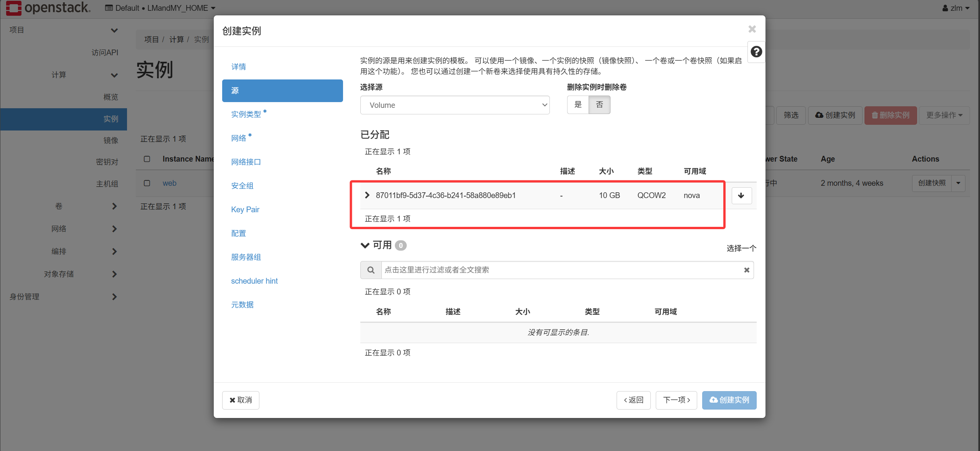
Task: Choose No for delete volume on instance delete
Action: (x=599, y=105)
